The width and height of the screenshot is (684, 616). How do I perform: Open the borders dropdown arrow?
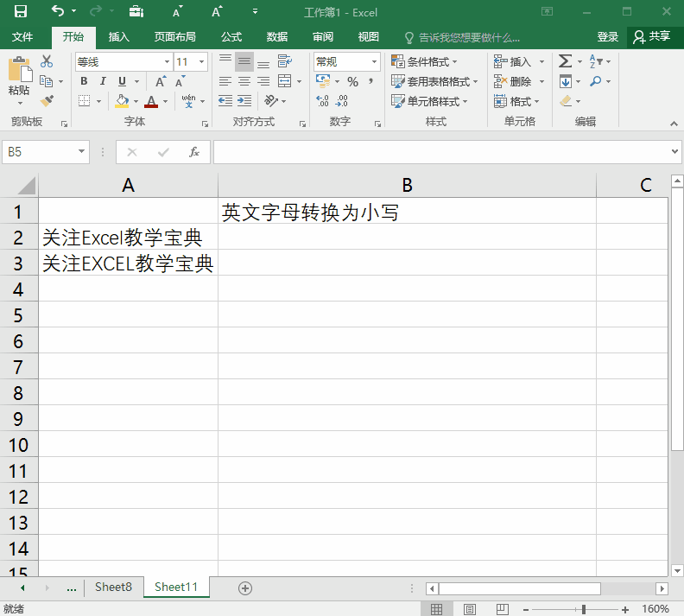(99, 102)
